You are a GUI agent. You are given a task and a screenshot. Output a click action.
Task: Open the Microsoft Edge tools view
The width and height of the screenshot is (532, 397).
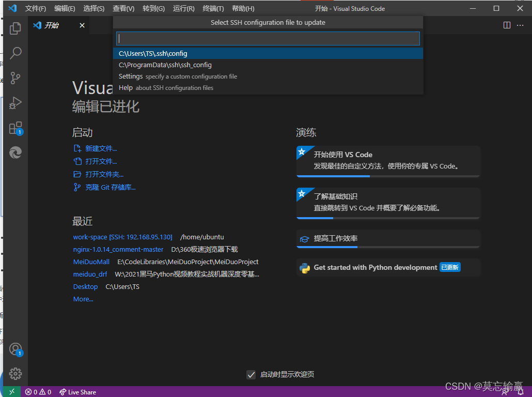coord(15,153)
